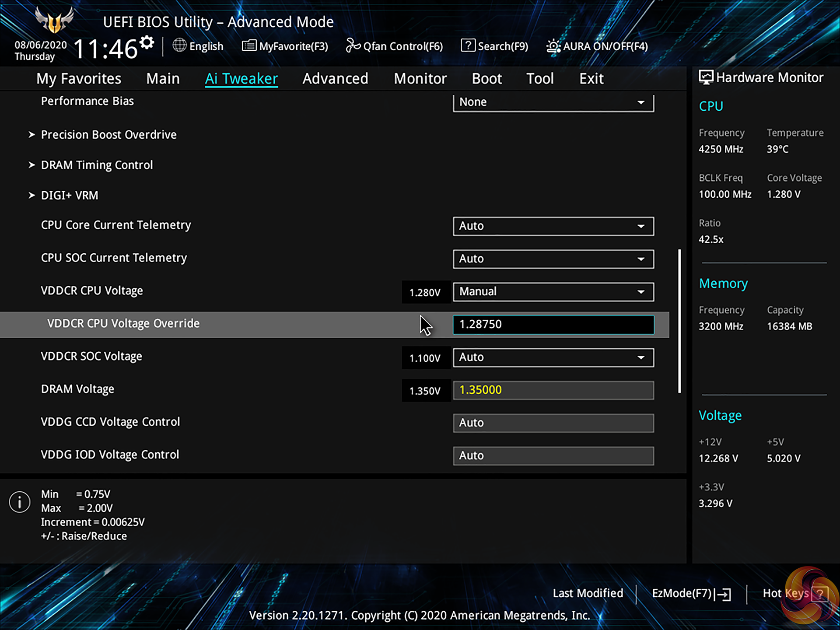
Task: Open VDDCR SOC Voltage Auto dropdown
Action: click(553, 357)
